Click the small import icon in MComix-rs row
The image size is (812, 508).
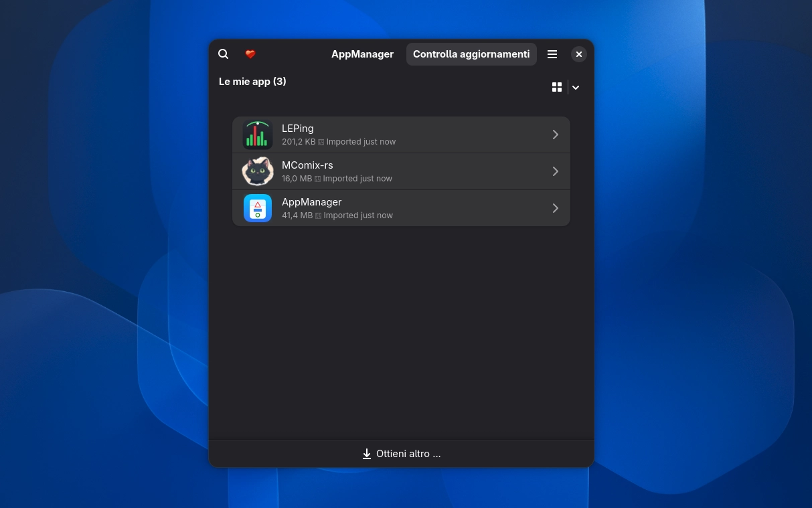click(318, 179)
